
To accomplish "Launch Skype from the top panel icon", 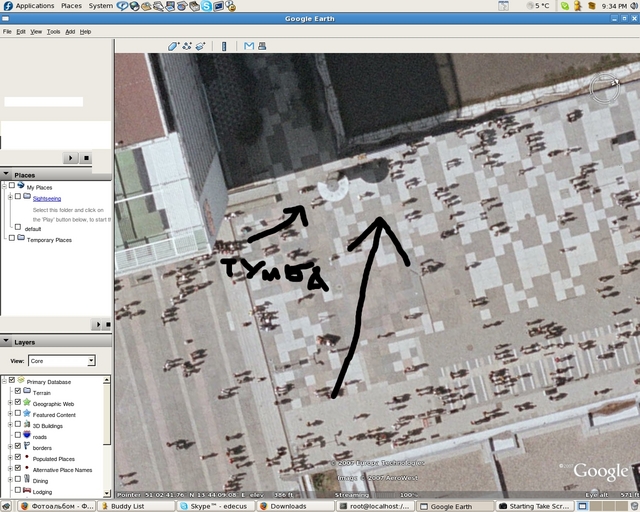I will (206, 6).
